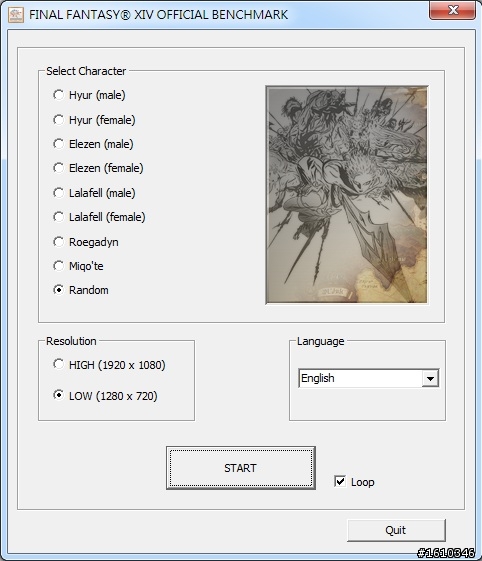This screenshot has height=561, width=482.
Task: Quit the benchmark application
Action: point(396,530)
